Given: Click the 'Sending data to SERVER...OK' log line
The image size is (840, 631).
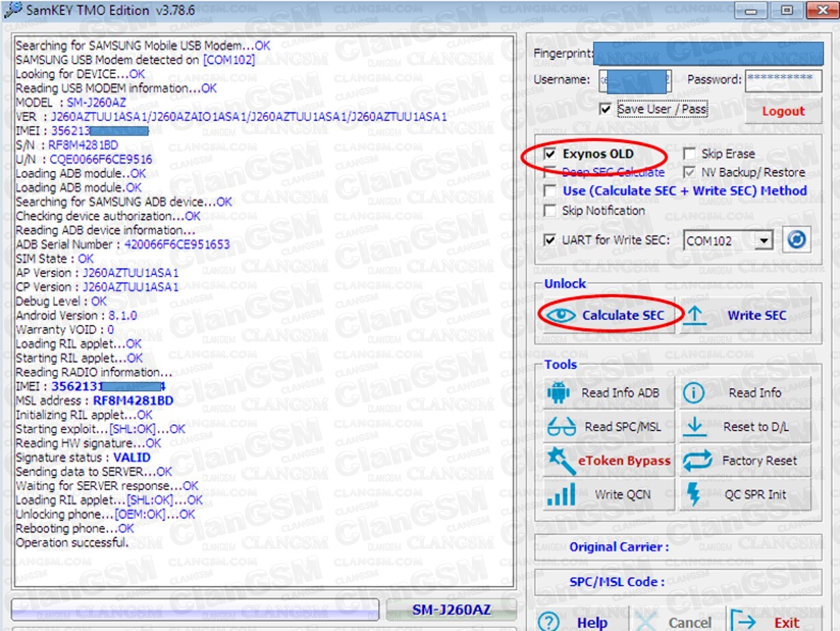Looking at the screenshot, I should click(94, 472).
